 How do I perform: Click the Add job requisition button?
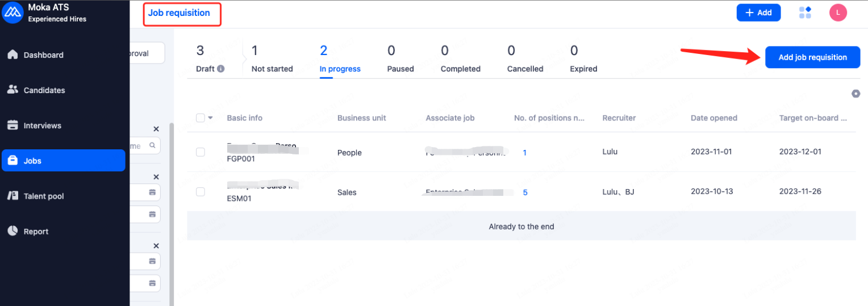812,57
